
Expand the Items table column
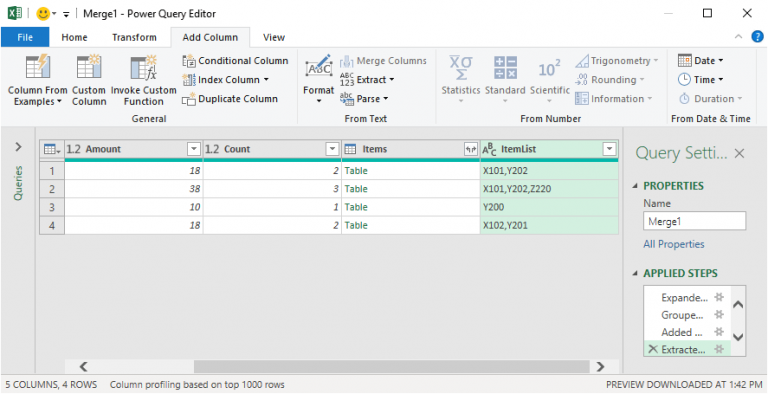coord(470,149)
